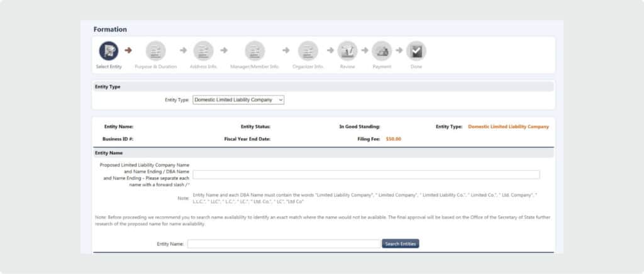Focus the proposed company name input field

(x=366, y=174)
